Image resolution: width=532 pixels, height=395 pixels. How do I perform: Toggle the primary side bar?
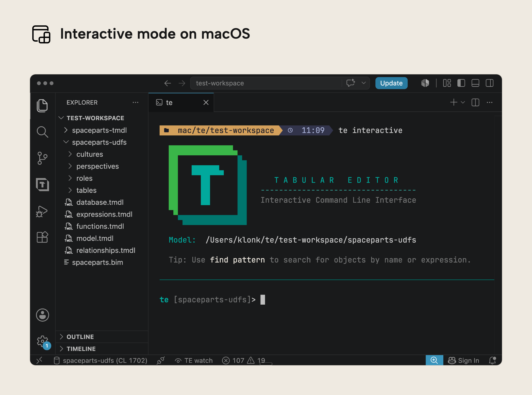461,83
